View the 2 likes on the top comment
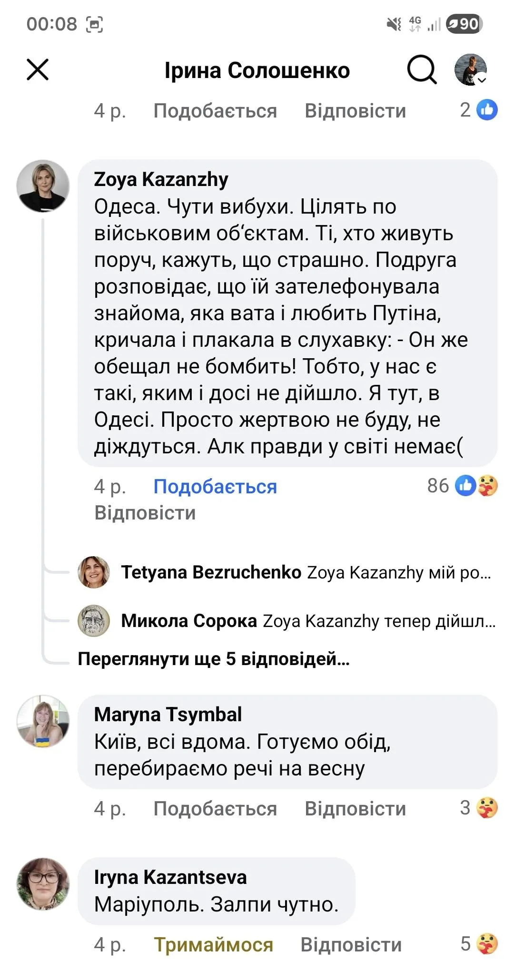The height and width of the screenshot is (980, 514). 479,110
